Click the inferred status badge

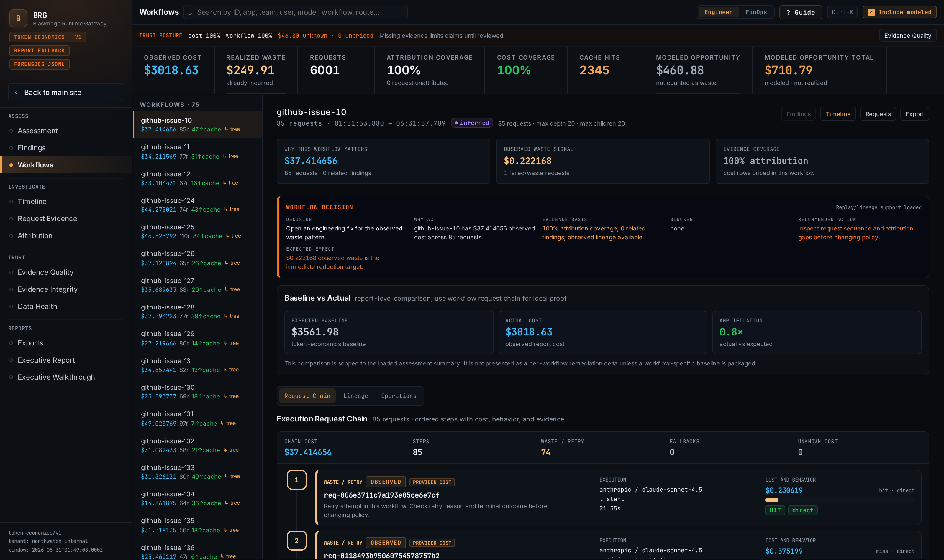pos(472,123)
